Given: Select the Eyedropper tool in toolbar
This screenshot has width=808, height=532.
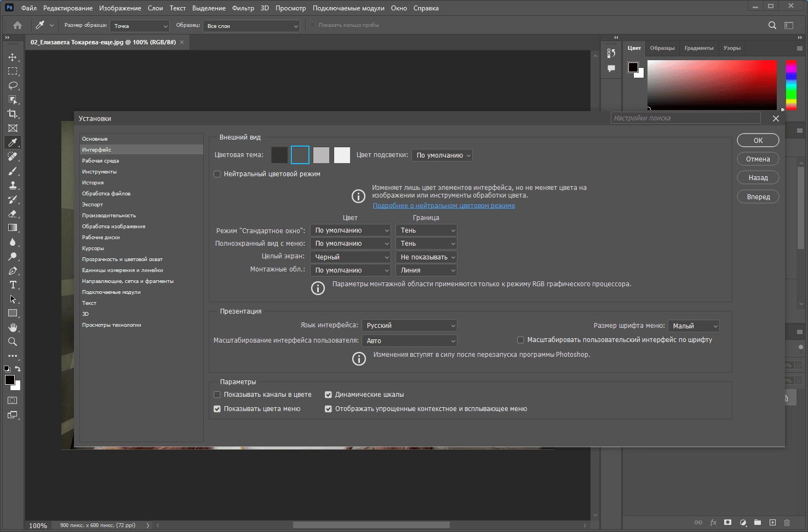Looking at the screenshot, I should [13, 142].
